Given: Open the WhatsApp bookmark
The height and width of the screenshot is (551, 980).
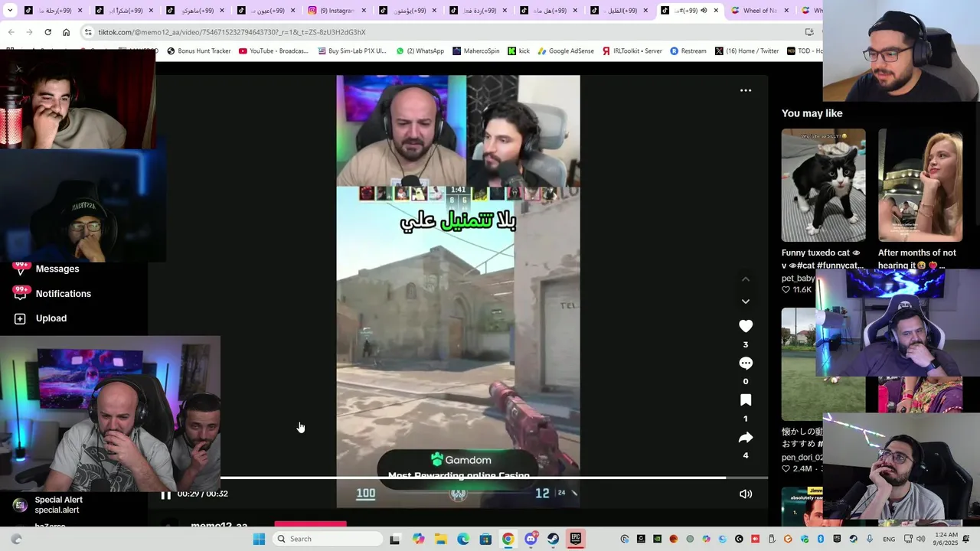Looking at the screenshot, I should pos(420,51).
